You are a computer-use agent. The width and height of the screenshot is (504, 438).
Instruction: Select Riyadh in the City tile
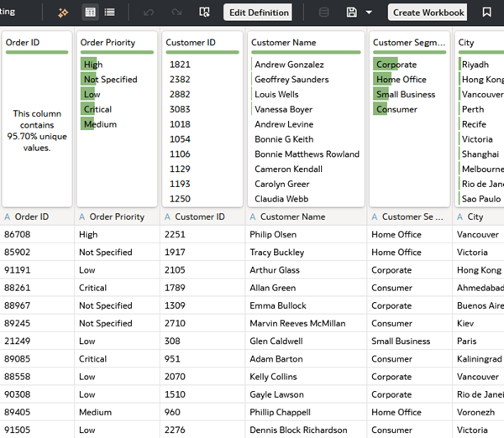pos(475,65)
